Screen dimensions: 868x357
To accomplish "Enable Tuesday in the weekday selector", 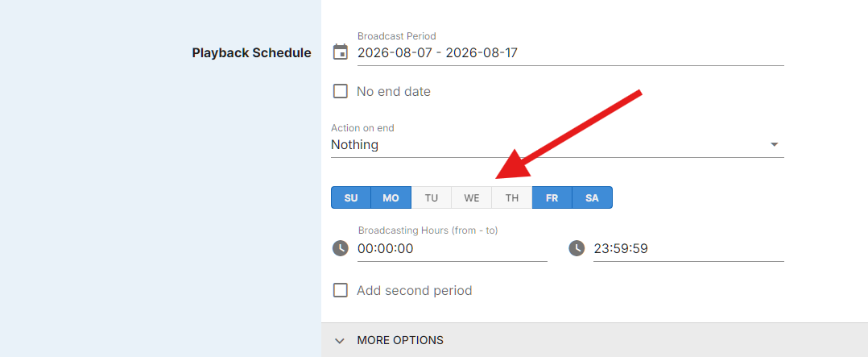I will (432, 198).
